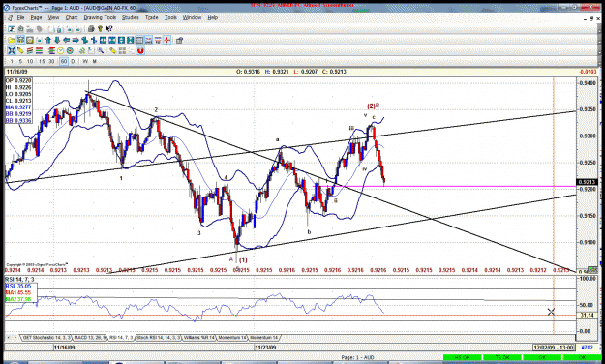
Task: Open the Drawing Tools menu
Action: click(100, 17)
